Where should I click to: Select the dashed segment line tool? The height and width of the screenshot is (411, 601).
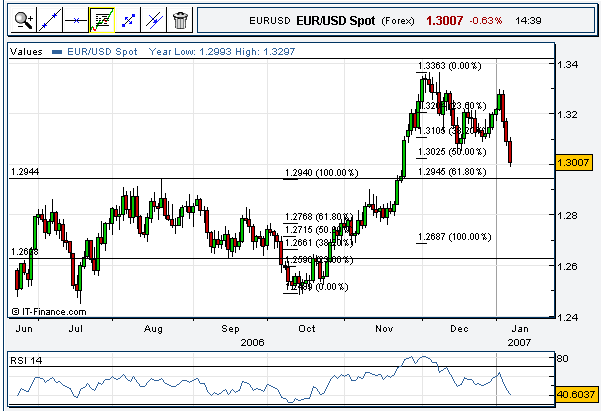(127, 18)
